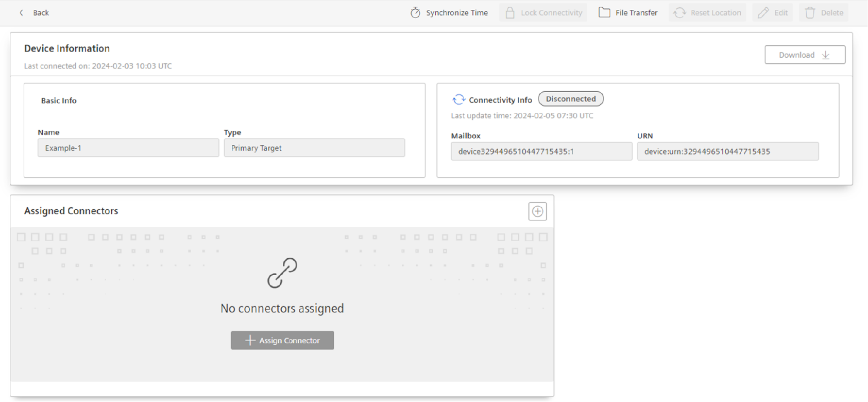Screen dimensions: 868x402
Task: Click the Assign Connector button
Action: coord(282,340)
